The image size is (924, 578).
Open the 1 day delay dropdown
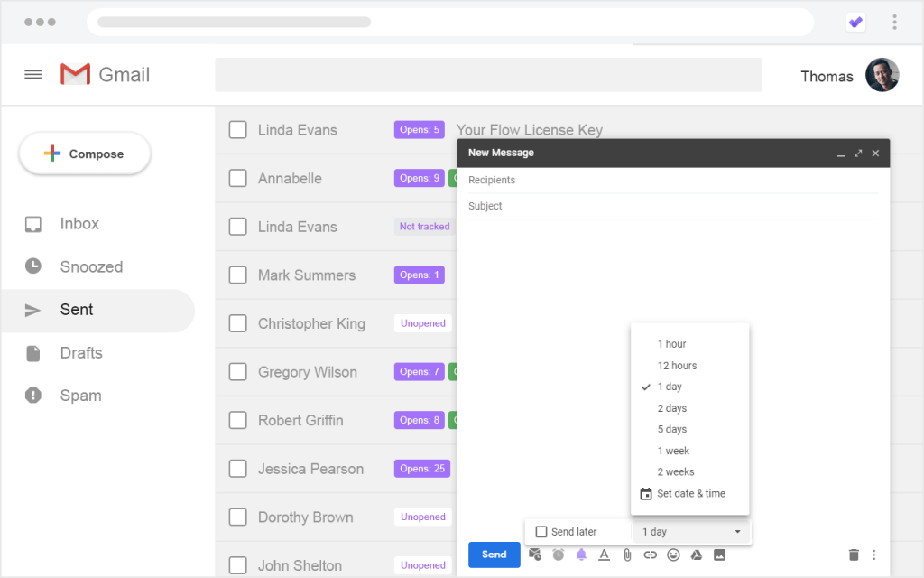(691, 532)
